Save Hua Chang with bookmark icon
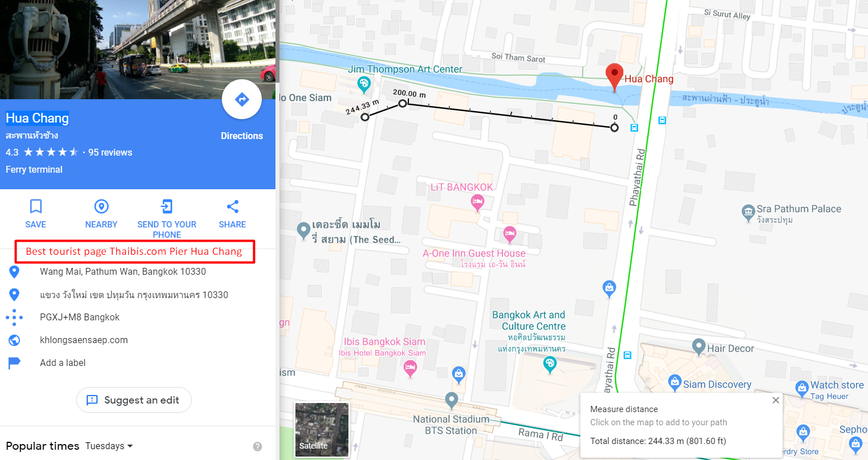This screenshot has width=868, height=460. tap(35, 206)
